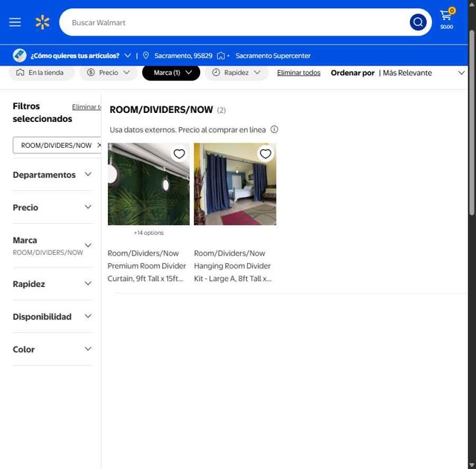476x469 pixels.
Task: Open the Marca (1) filter pill
Action: (171, 73)
